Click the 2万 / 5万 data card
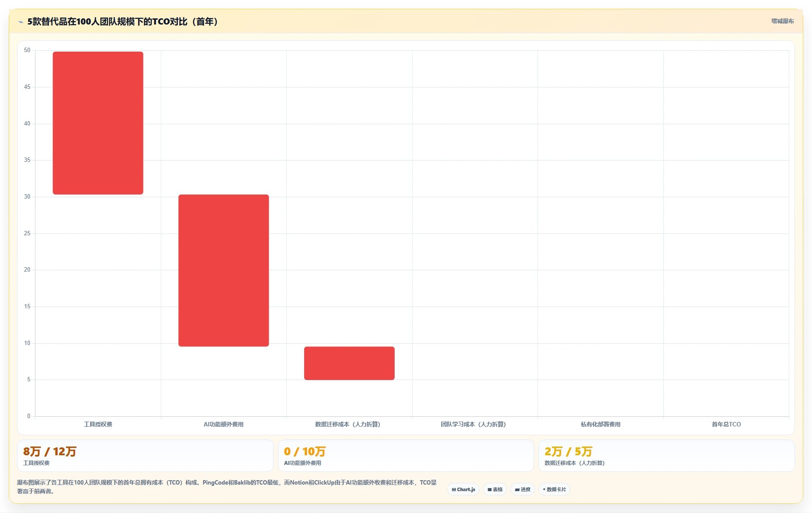The height and width of the screenshot is (513, 812). (x=666, y=456)
